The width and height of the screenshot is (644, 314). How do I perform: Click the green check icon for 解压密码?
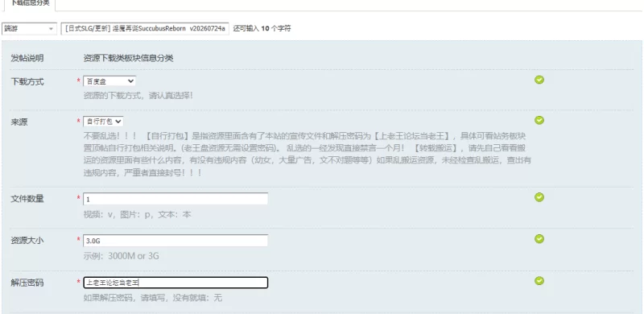[539, 281]
